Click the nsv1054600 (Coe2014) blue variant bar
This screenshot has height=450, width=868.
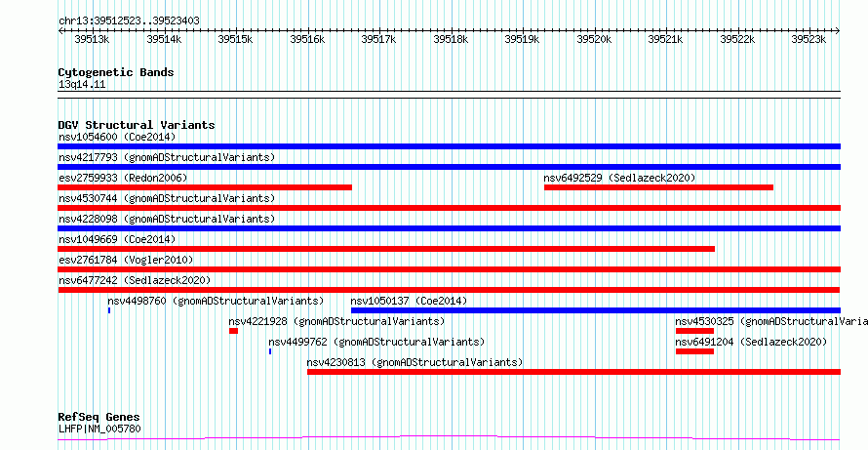[x=449, y=146]
